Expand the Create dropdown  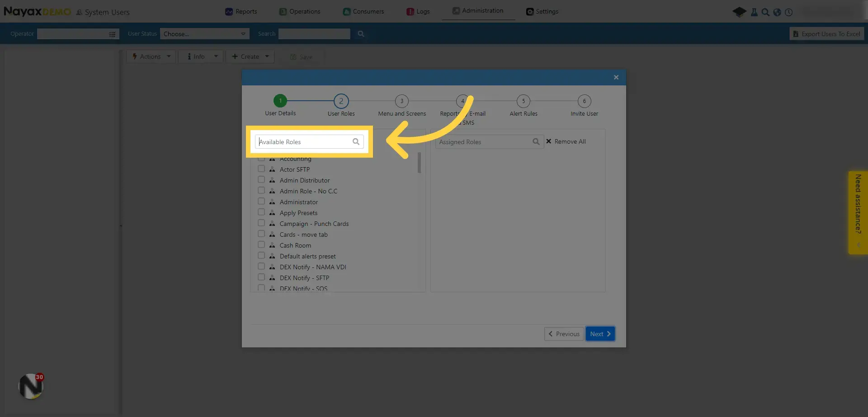(250, 56)
